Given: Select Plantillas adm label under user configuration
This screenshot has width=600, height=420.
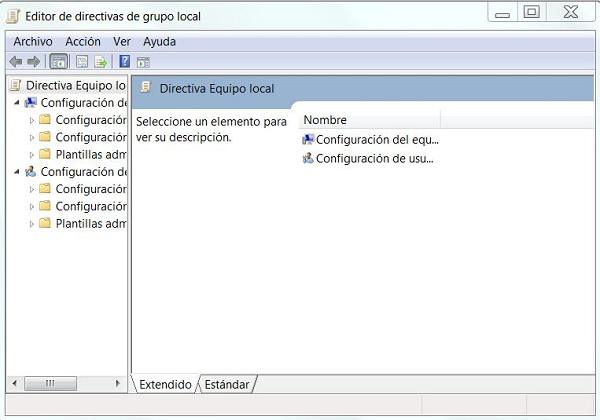Looking at the screenshot, I should tap(91, 223).
